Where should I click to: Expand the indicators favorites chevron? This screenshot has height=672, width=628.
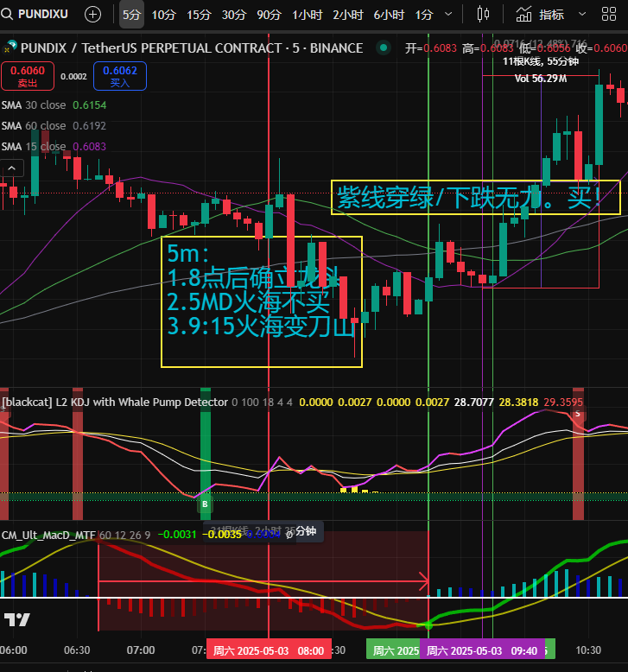click(x=581, y=14)
